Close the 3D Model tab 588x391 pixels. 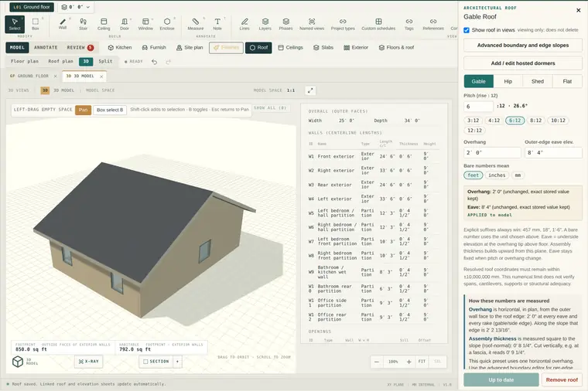[x=101, y=76]
